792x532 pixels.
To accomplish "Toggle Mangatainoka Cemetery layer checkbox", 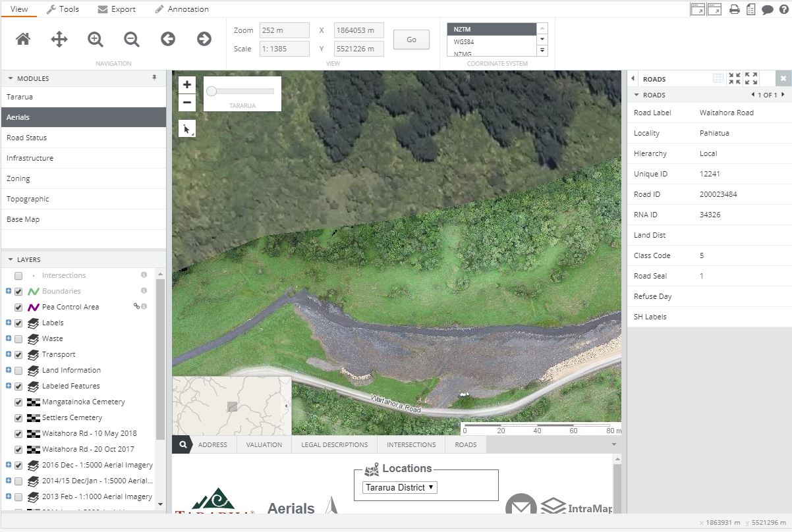I will pos(18,402).
